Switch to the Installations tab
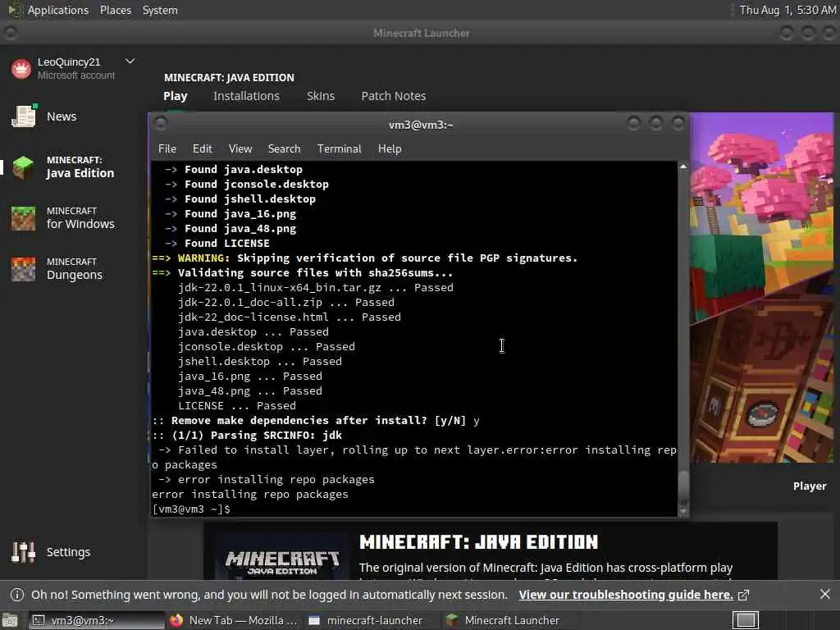This screenshot has width=840, height=630. pyautogui.click(x=246, y=96)
